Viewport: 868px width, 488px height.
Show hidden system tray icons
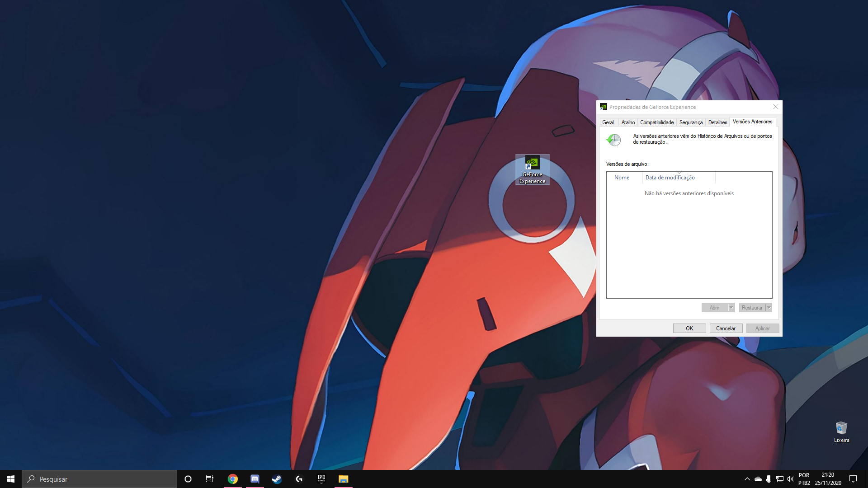(747, 479)
